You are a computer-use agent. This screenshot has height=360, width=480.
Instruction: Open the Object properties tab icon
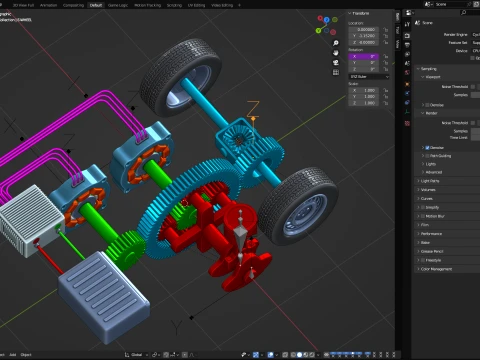407,84
